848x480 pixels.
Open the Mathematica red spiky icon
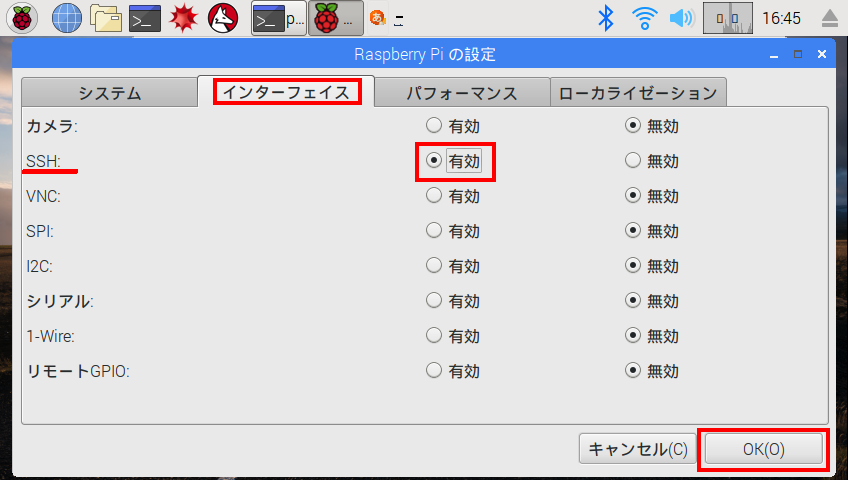pos(183,18)
